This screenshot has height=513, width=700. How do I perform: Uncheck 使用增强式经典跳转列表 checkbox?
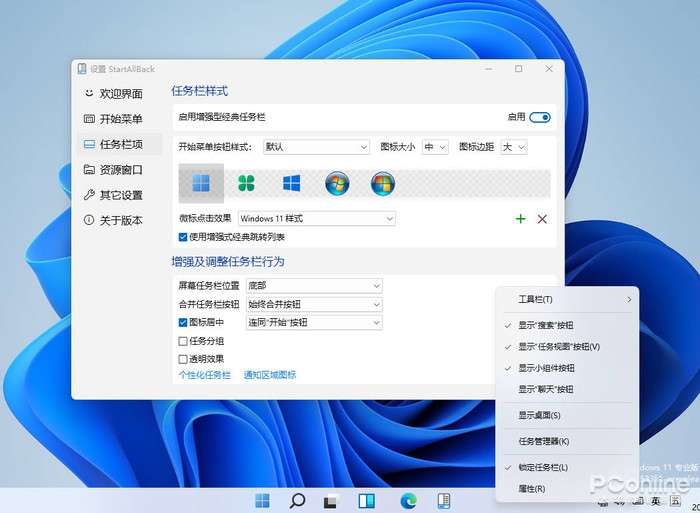coord(183,237)
